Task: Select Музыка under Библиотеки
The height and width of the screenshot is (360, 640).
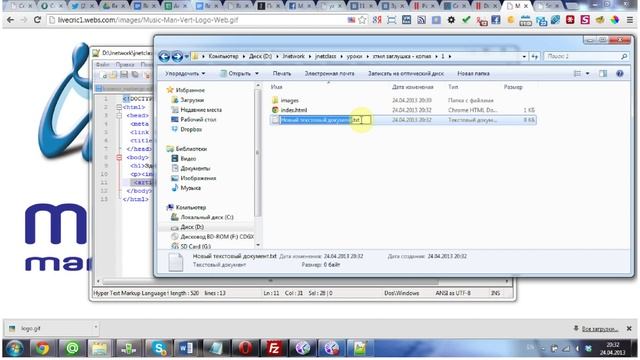Action: (x=190, y=188)
